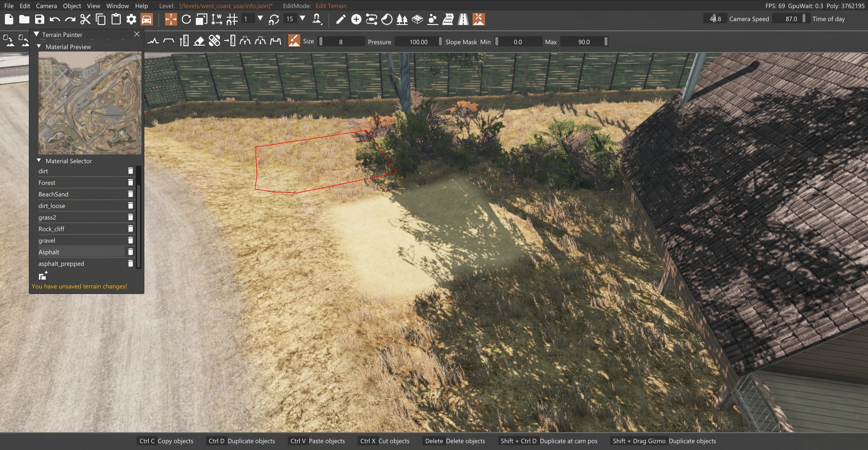
Task: Click the terrain import icon at far left
Action: 9,40
